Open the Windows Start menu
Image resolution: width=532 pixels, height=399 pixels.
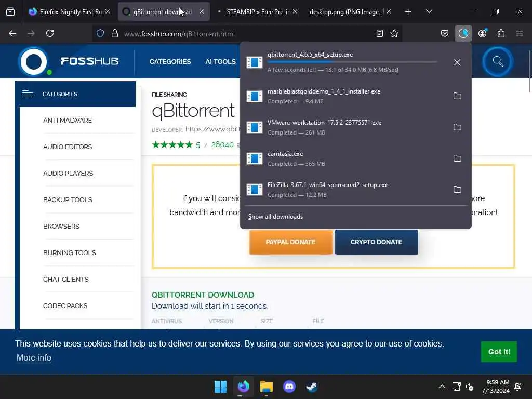pos(220,387)
